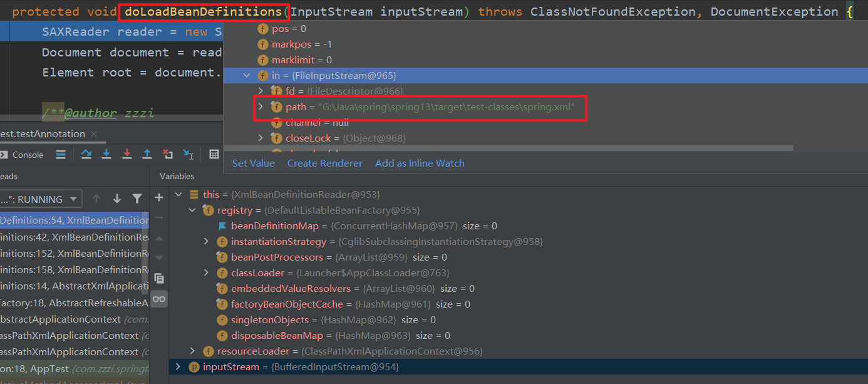This screenshot has width=868, height=384.
Task: Click the Step Out up-arrow icon
Action: pyautogui.click(x=147, y=154)
